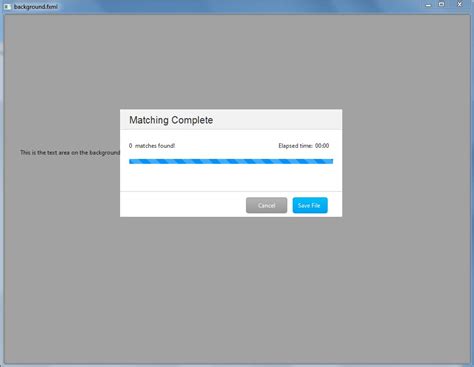Click the background text area text
Image resolution: width=474 pixels, height=367 pixels.
[70, 153]
